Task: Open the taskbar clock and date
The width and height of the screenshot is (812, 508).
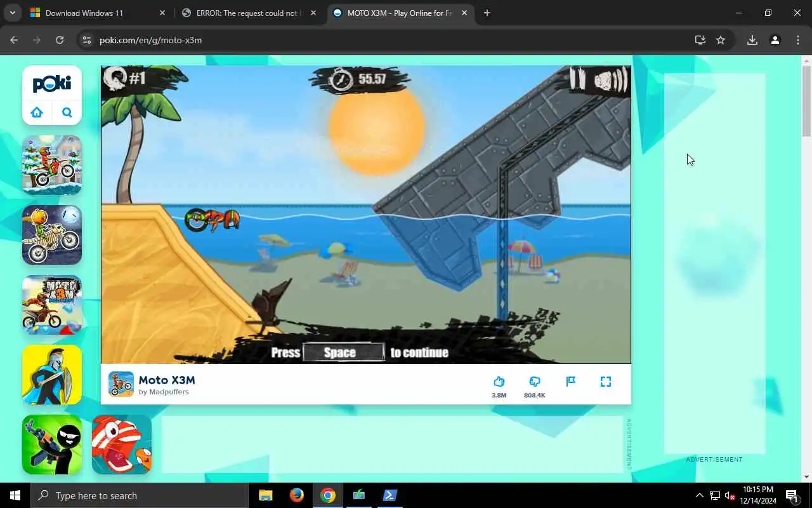Action: point(758,495)
